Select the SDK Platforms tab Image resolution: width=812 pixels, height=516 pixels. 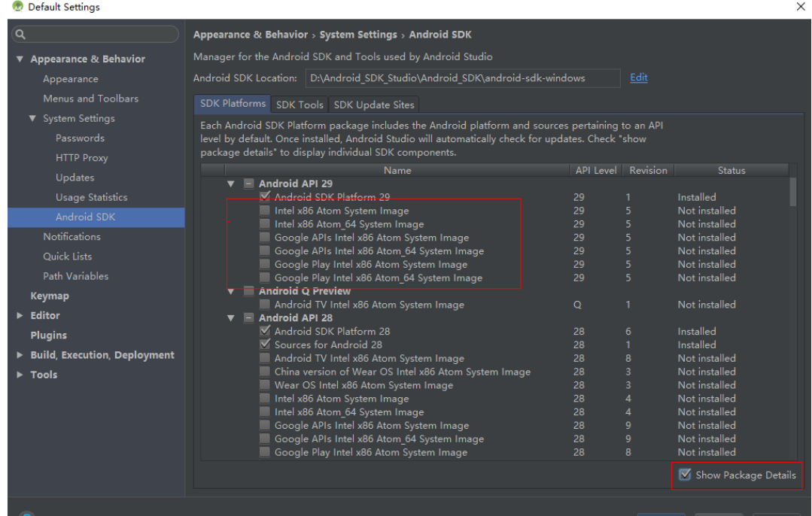click(233, 104)
